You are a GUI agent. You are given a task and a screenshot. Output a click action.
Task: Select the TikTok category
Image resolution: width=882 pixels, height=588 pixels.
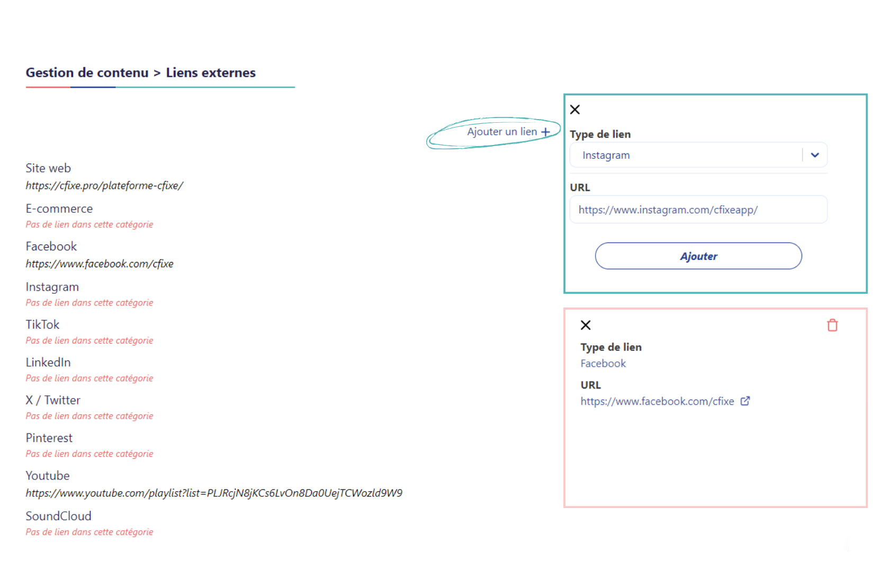[x=42, y=324]
